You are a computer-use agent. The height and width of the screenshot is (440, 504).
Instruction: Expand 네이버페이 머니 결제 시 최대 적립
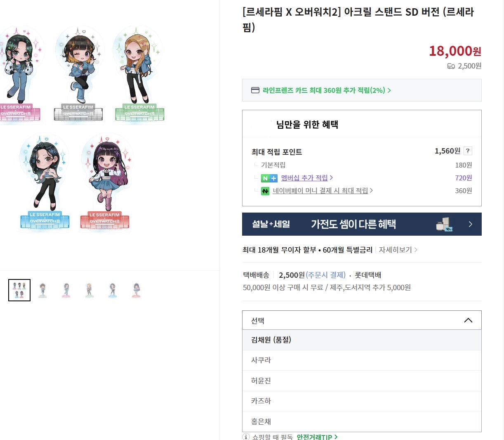(323, 191)
